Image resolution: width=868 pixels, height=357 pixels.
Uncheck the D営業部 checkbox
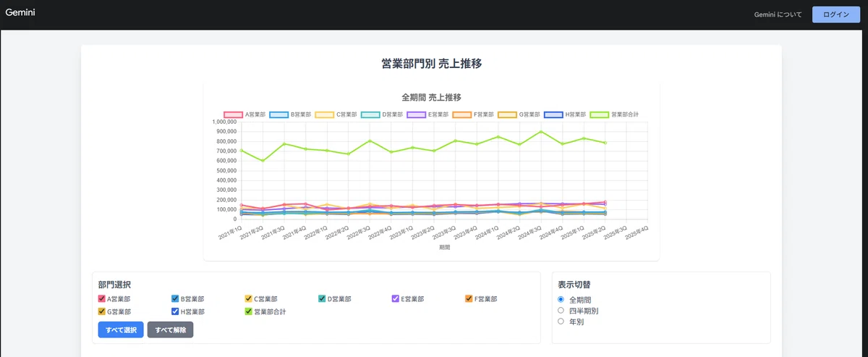[x=322, y=298]
